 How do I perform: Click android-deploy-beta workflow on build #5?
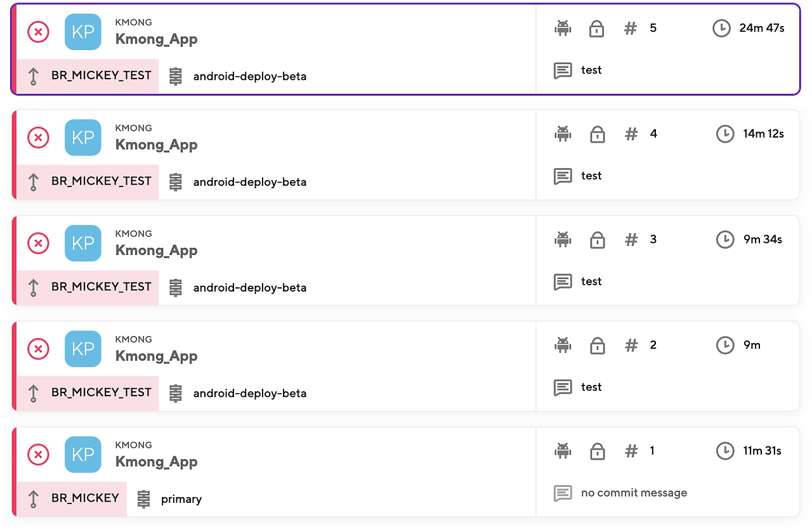(x=250, y=77)
